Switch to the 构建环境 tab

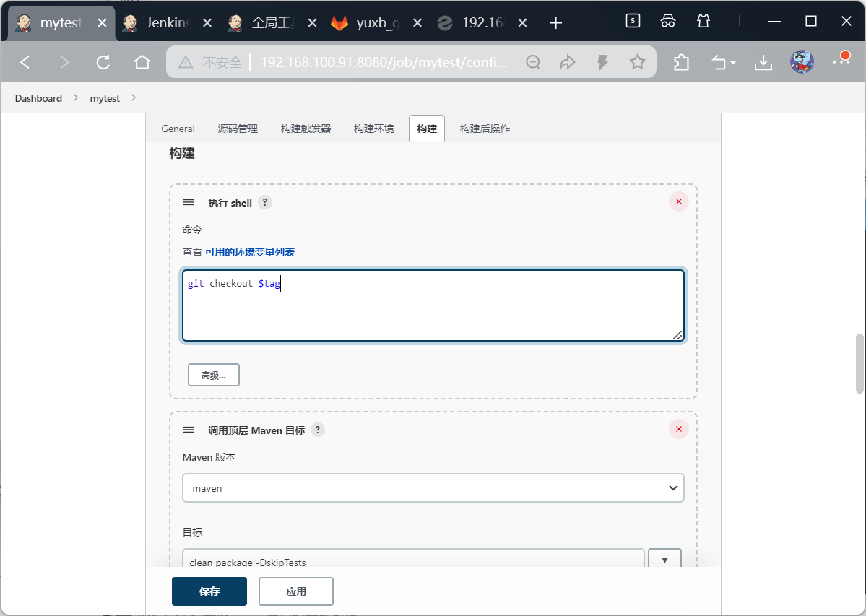click(x=374, y=129)
